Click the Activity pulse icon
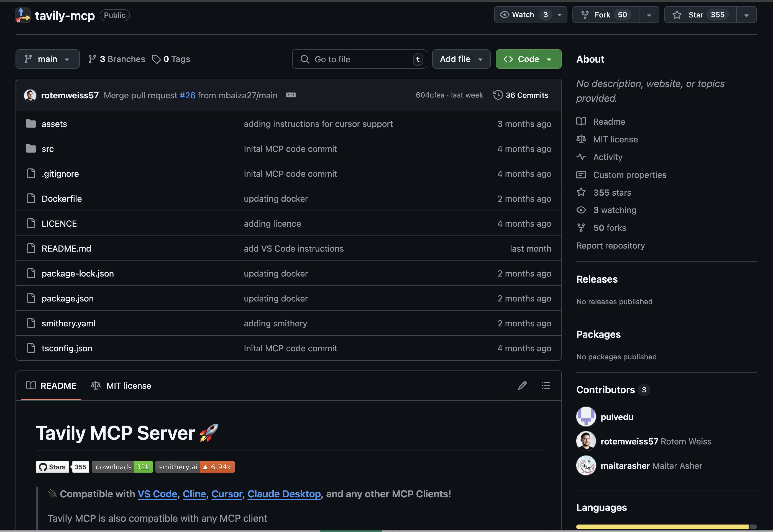 tap(581, 157)
